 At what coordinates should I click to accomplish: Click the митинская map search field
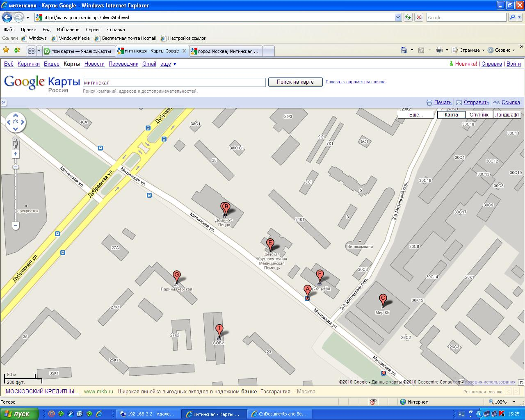174,82
